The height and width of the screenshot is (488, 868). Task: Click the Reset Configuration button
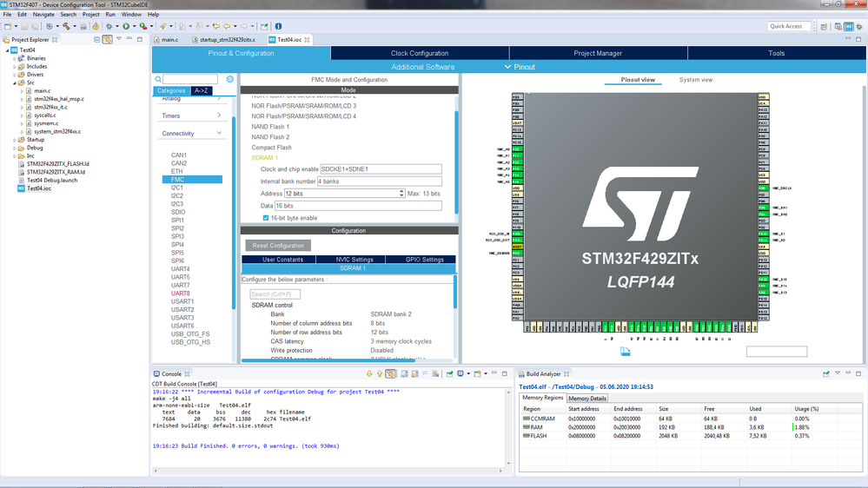click(x=278, y=246)
